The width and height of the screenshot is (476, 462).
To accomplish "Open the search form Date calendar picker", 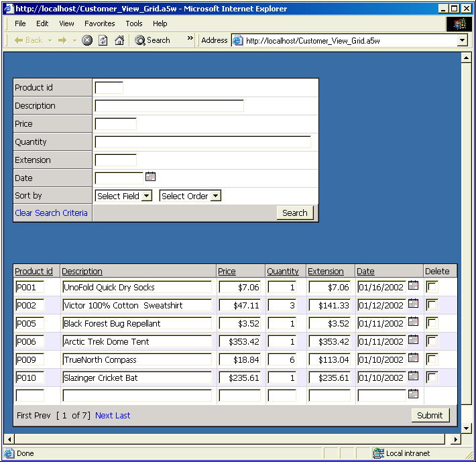I will 150,176.
